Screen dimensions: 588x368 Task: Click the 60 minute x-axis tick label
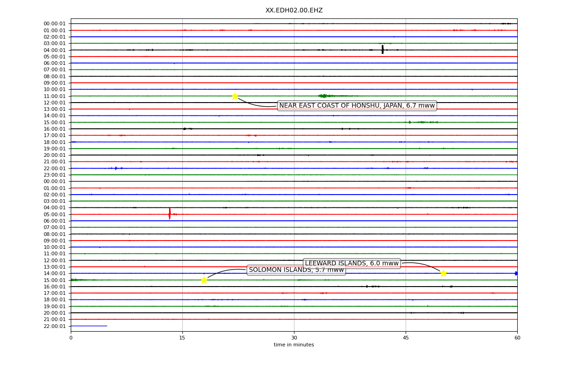click(x=517, y=338)
